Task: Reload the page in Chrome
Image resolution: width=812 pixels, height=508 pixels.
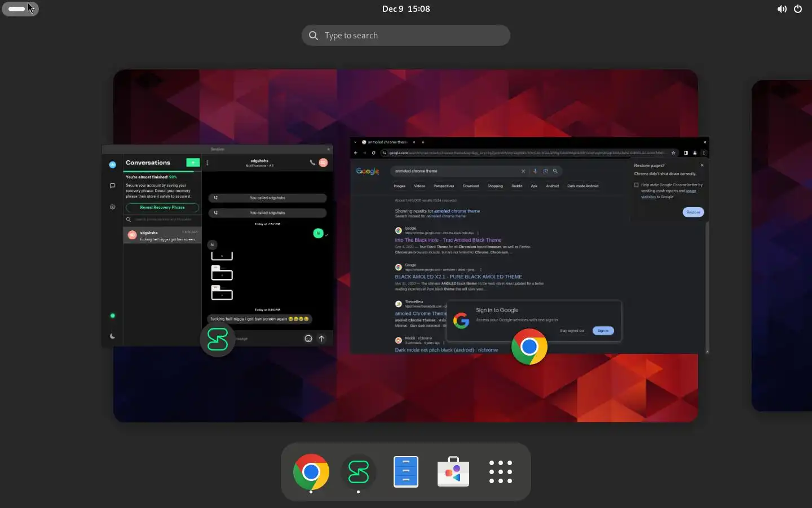Action: (373, 153)
